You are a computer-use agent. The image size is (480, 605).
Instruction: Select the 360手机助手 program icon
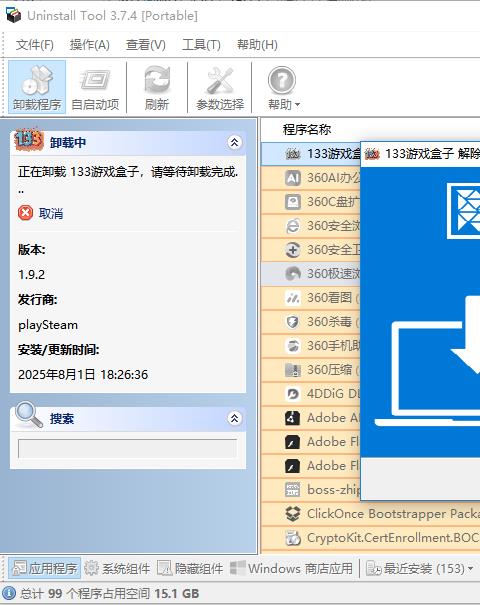[x=292, y=346]
